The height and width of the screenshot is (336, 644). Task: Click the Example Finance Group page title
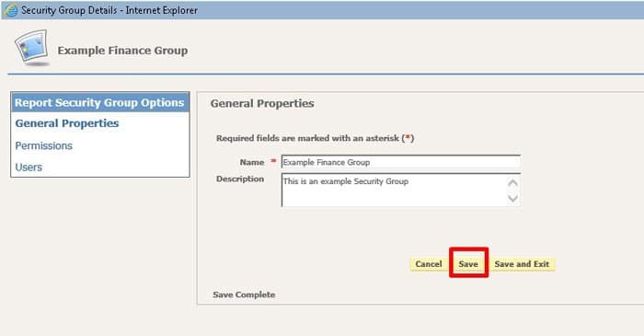coord(122,51)
